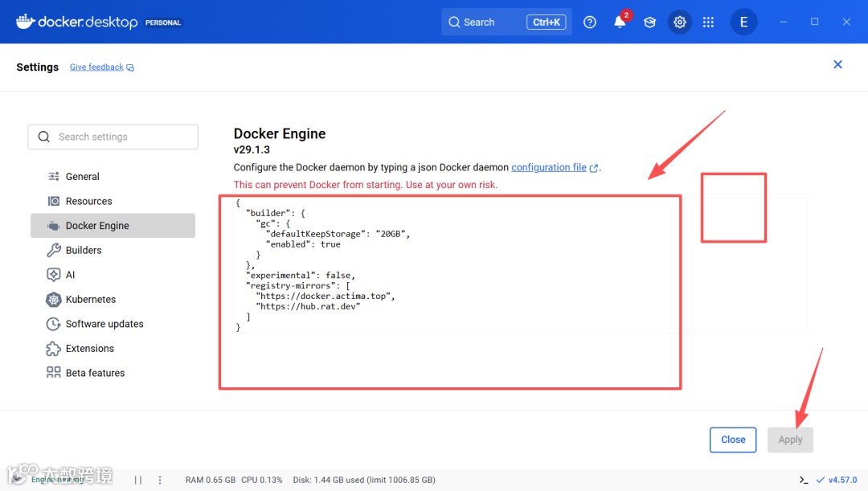Open the Learning center graduation cap icon
This screenshot has width=868, height=491.
(649, 23)
